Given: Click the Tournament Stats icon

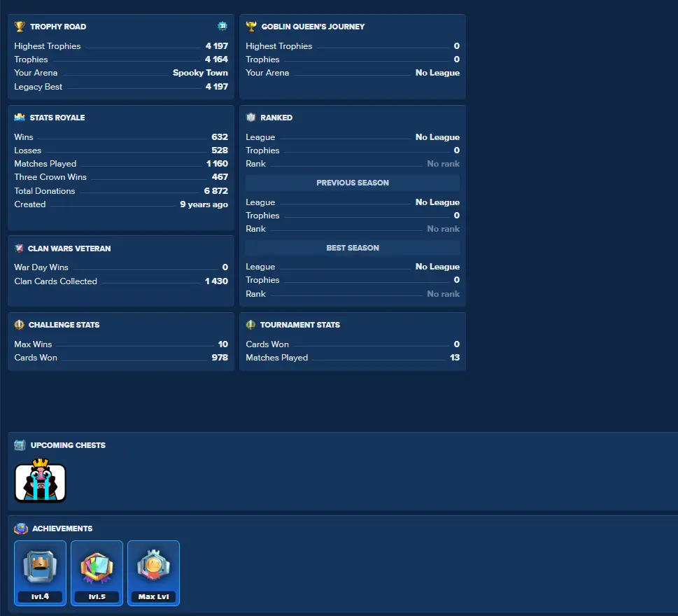Looking at the screenshot, I should click(x=250, y=324).
